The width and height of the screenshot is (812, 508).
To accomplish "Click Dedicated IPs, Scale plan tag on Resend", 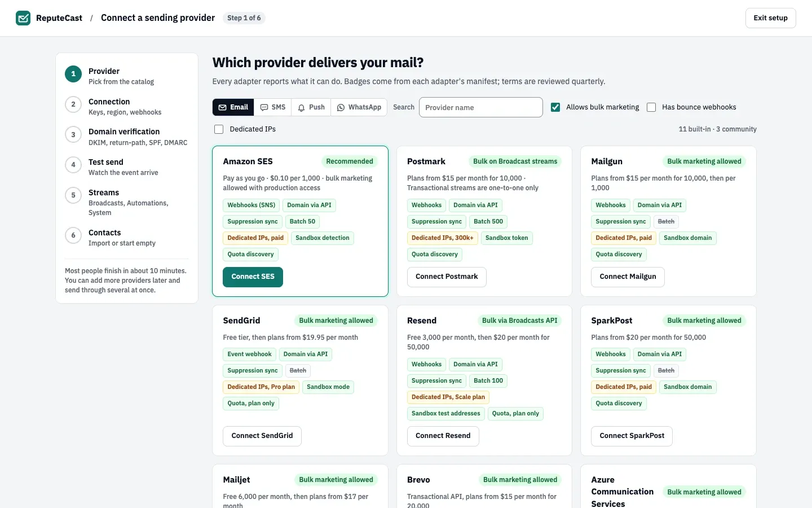I will 448,397.
